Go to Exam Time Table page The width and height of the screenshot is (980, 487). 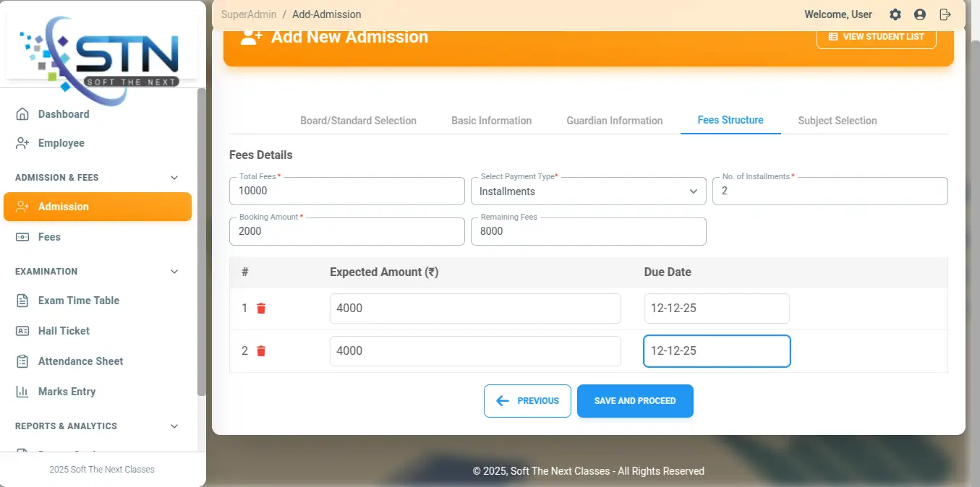coord(78,301)
